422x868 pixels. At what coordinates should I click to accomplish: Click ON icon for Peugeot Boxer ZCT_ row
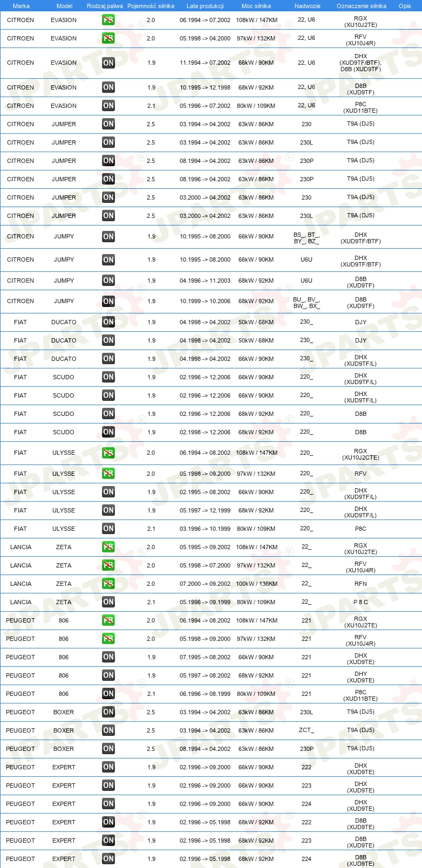tap(108, 730)
